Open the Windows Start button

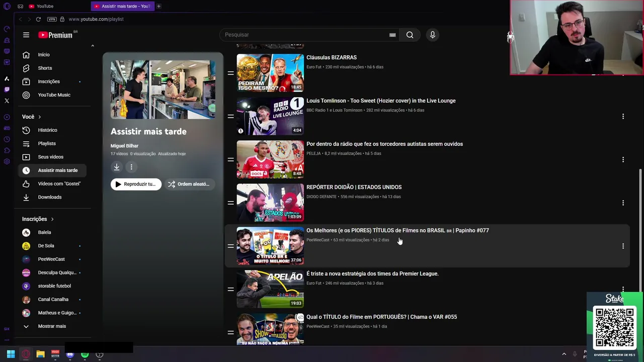tap(11, 354)
